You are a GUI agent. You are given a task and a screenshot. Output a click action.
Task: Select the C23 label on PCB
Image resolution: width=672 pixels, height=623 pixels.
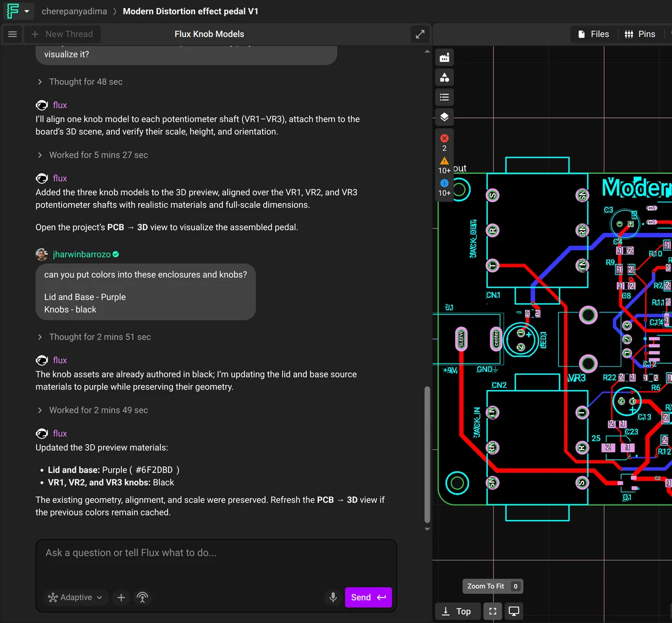tap(632, 432)
